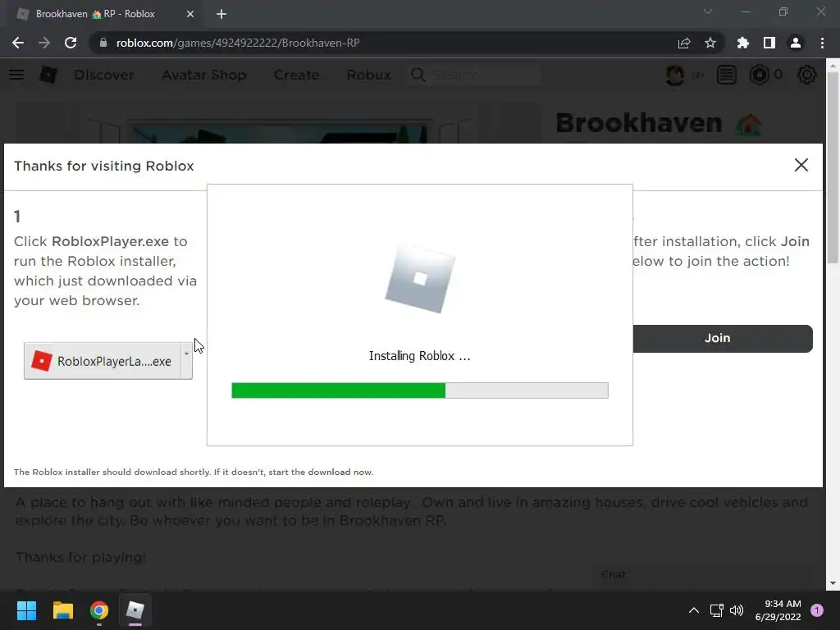
Task: Click the 'Thanks for visiting Roblox' heading
Action: [104, 166]
